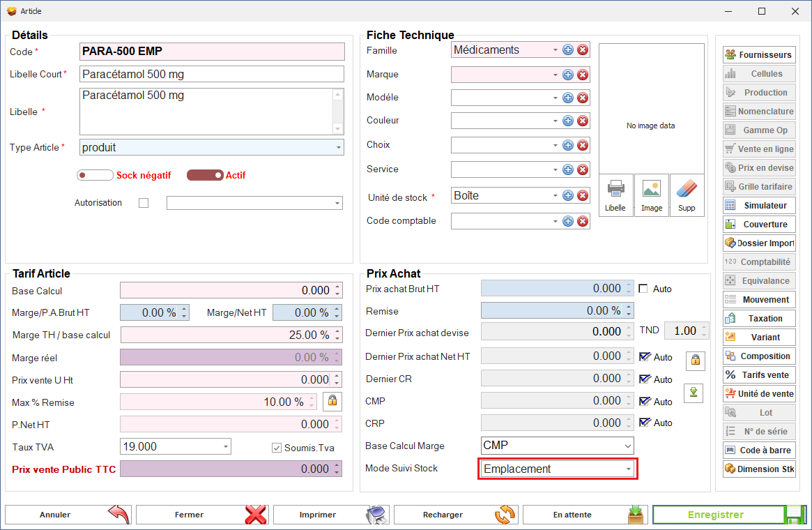Open the Tarifs vente side panel
This screenshot has width=812, height=530.
click(x=759, y=374)
